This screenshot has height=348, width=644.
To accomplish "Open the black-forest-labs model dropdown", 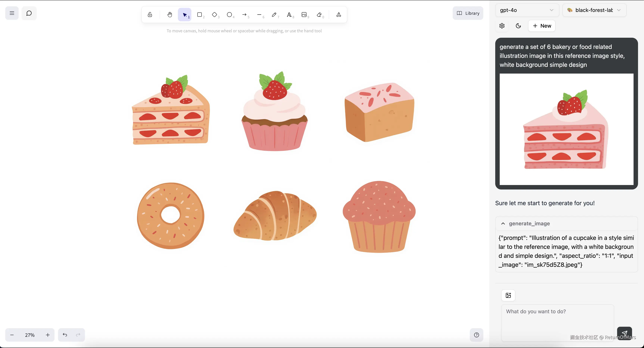I will pos(594,10).
